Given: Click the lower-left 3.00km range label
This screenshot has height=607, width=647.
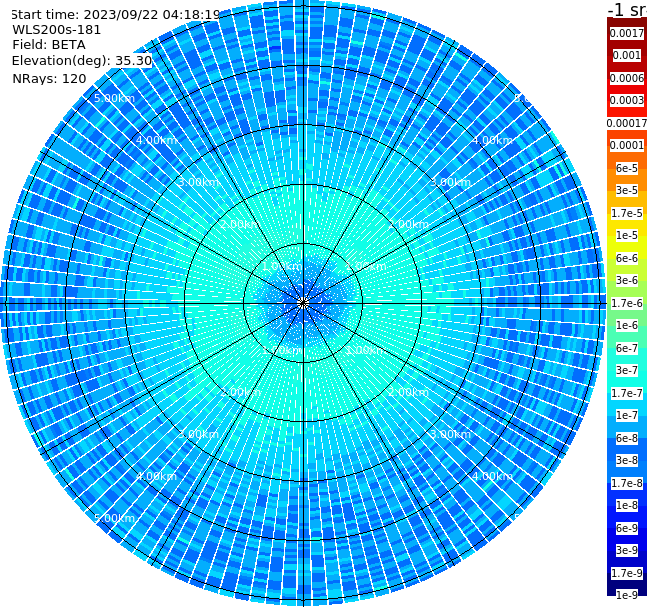Looking at the screenshot, I should coord(198,434).
